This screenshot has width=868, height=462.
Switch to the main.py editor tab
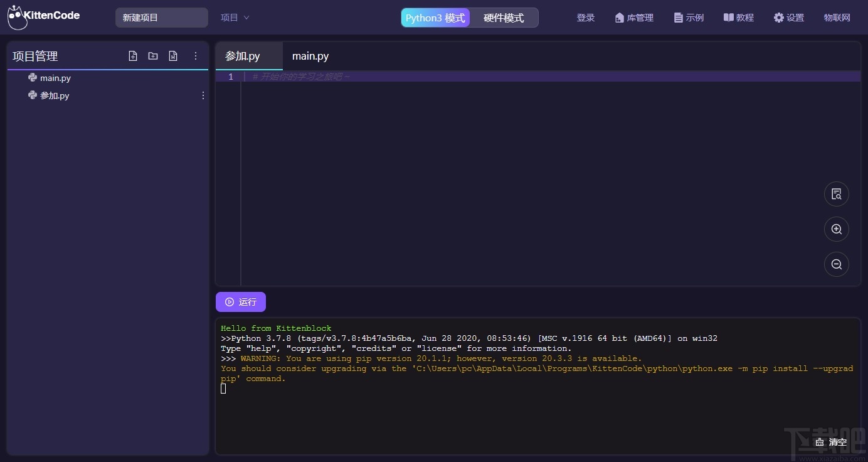click(x=310, y=56)
